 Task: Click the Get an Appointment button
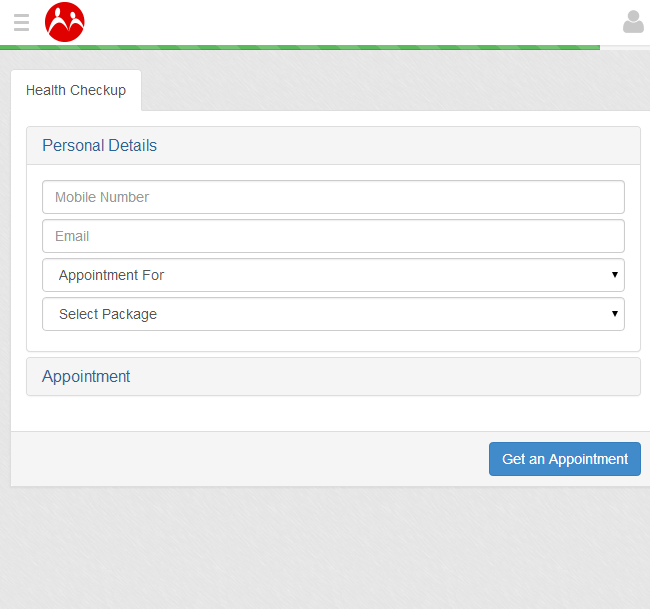click(565, 459)
